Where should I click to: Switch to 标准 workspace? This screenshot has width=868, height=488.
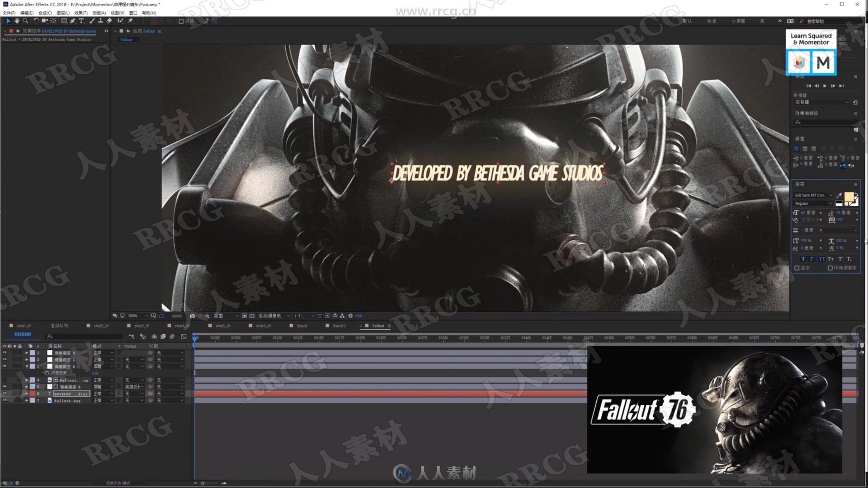712,21
